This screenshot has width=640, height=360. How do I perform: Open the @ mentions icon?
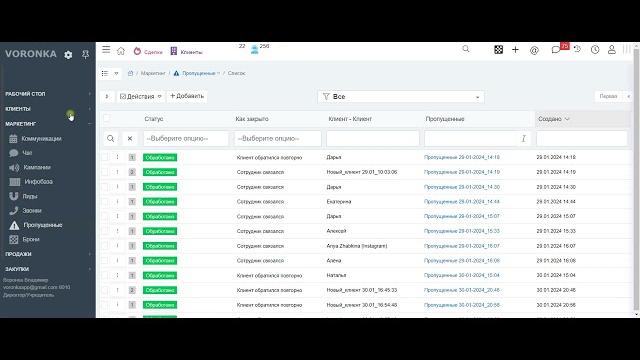[534, 50]
